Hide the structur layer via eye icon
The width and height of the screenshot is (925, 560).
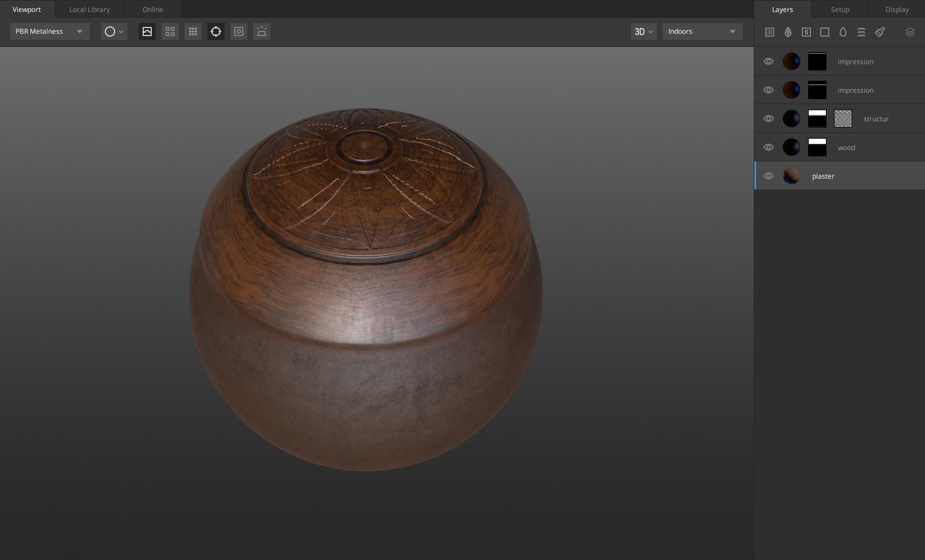point(769,119)
